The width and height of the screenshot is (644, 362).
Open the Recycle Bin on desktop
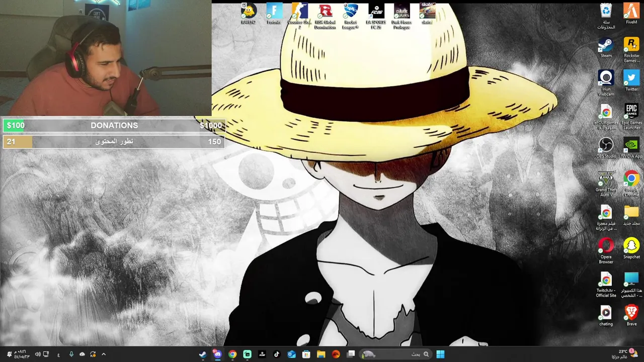[606, 16]
